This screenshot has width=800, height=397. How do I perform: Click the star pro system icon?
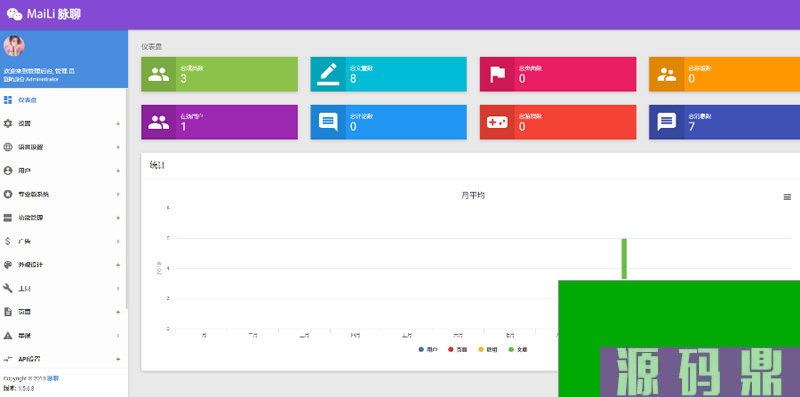pyautogui.click(x=8, y=194)
